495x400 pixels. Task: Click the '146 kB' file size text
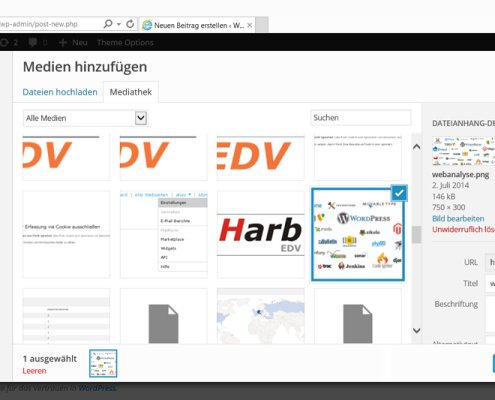pyautogui.click(x=444, y=196)
